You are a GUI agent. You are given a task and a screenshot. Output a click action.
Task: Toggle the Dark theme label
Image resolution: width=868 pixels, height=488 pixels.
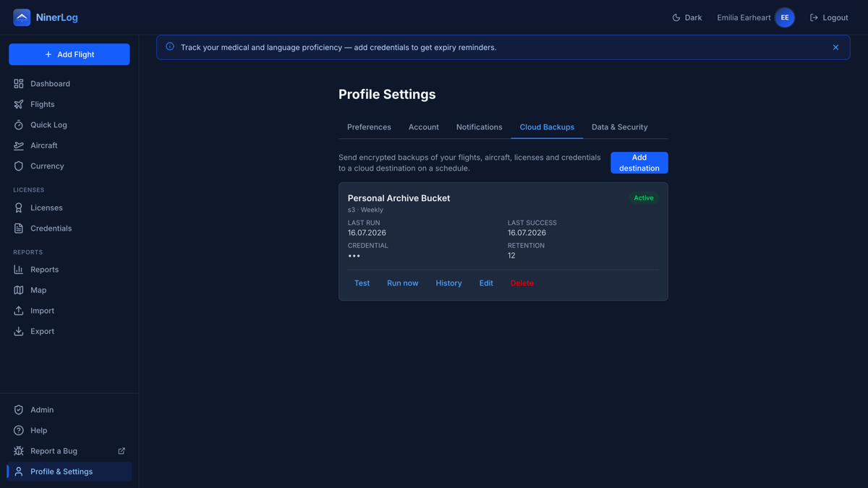[693, 17]
